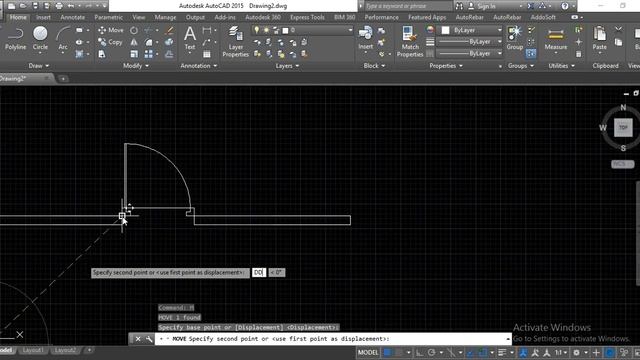Screen dimensions: 640x360
Task: Toggle Group Selection on/off button
Action: coord(531,53)
